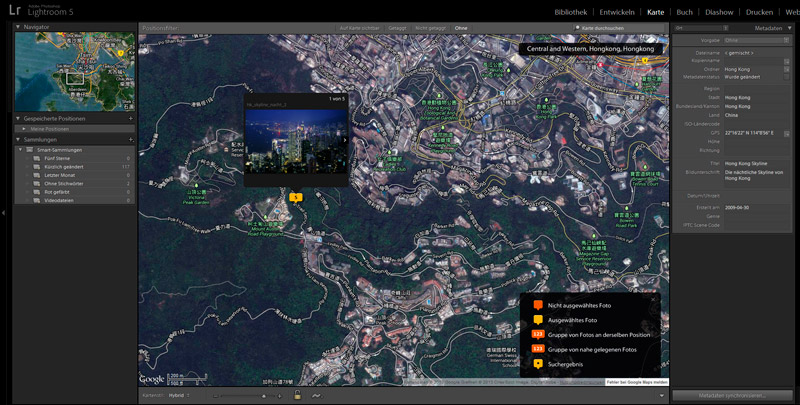Screen dimensions: 800x405
Task: Select the 'Ohne' location filter
Action: point(460,29)
